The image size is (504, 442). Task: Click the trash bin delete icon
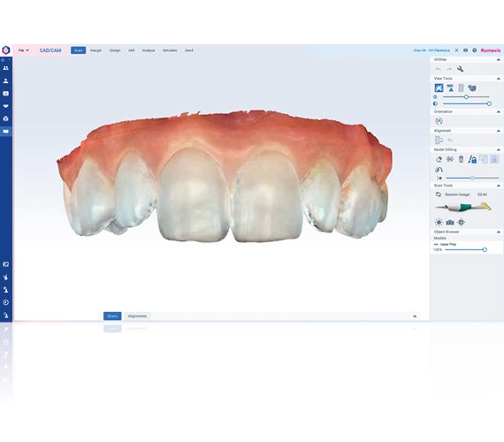pyautogui.click(x=461, y=159)
